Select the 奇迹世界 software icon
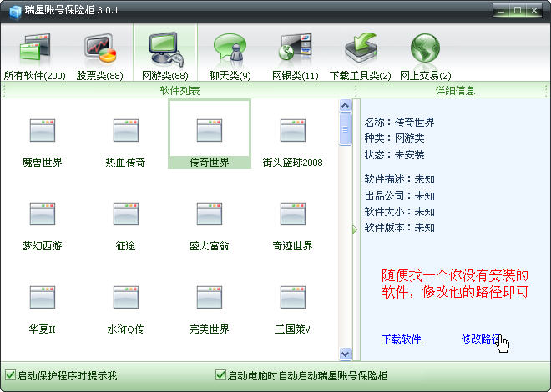 click(293, 214)
